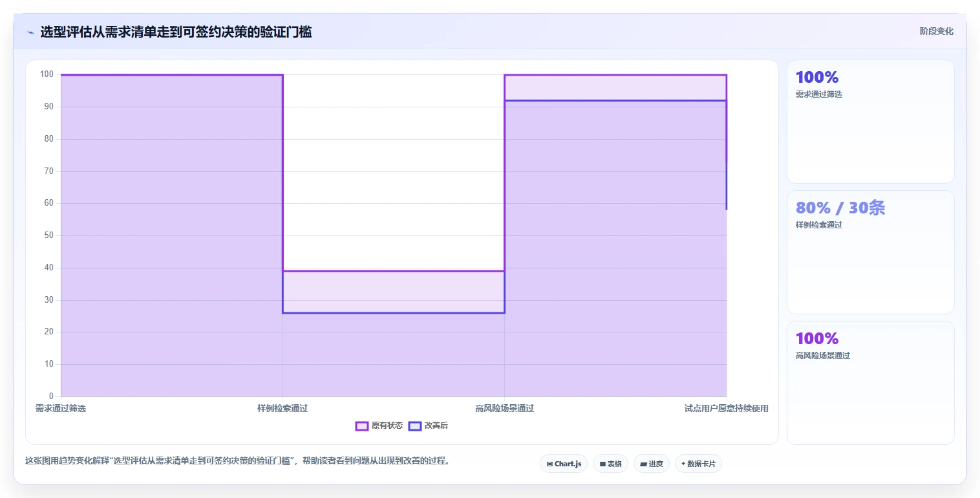Screen dimensions: 980x498
Task: Click the 100% value above 需求通过筛选 card label
Action: 817,77
